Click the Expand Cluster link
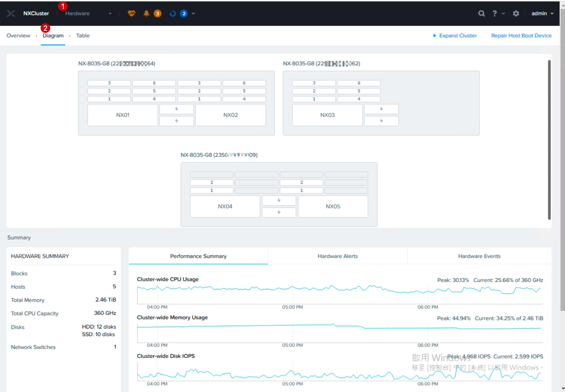 tap(455, 36)
